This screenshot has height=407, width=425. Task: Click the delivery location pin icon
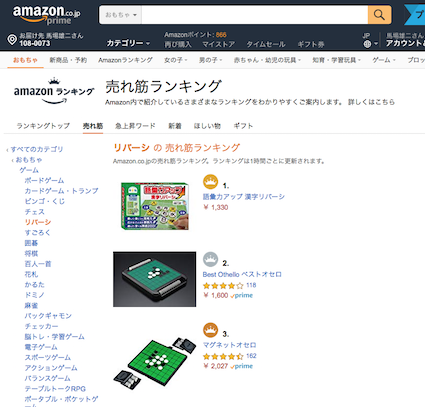12,40
